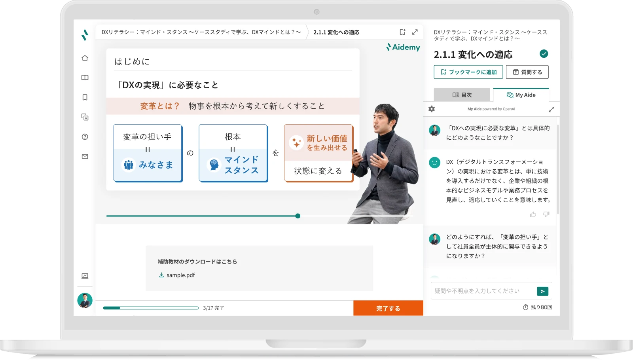Image resolution: width=633 pixels, height=364 pixels.
Task: Click the video progress slider handle
Action: 298,216
